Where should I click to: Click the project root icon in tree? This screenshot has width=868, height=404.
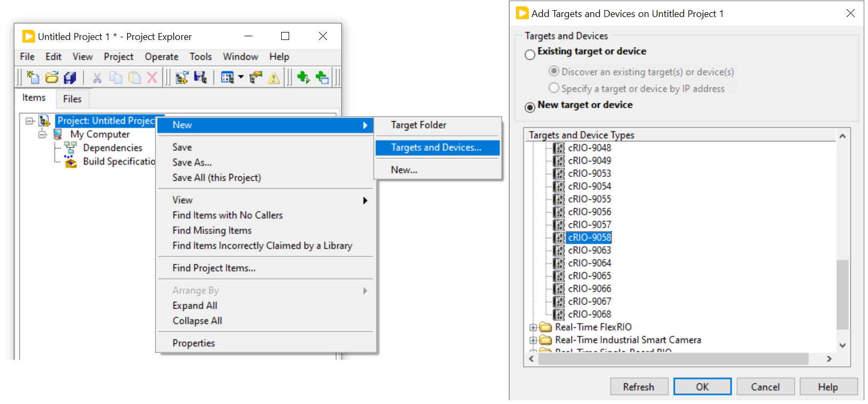[x=45, y=121]
